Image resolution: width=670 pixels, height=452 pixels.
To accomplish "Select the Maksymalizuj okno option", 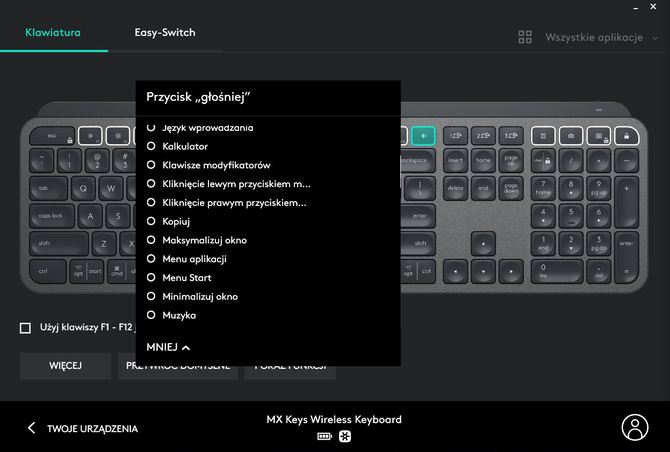I will [197, 240].
